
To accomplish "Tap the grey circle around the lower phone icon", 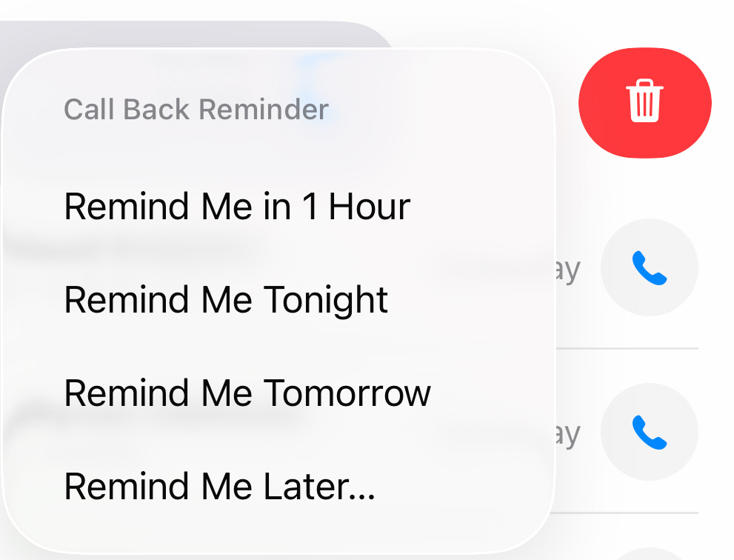I will click(650, 432).
